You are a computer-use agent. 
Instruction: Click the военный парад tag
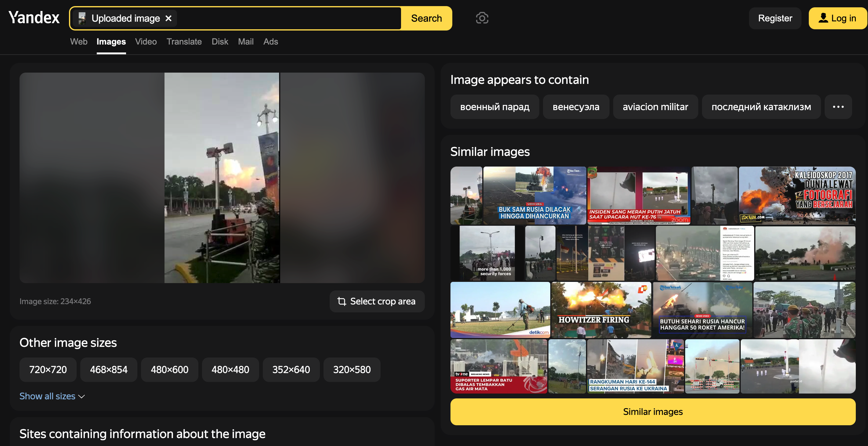click(x=494, y=107)
